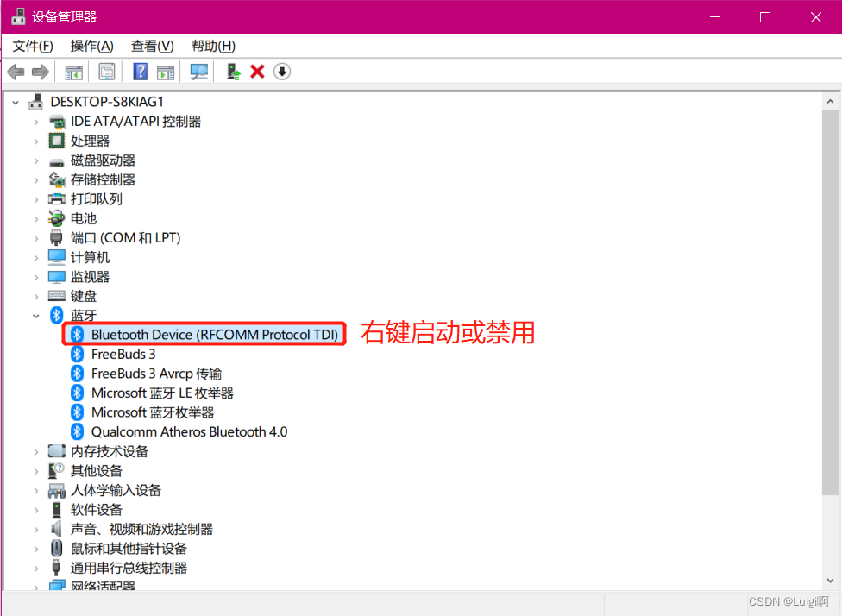Expand the 人体学输入设备 node
Image resolution: width=842 pixels, height=616 pixels.
click(36, 490)
